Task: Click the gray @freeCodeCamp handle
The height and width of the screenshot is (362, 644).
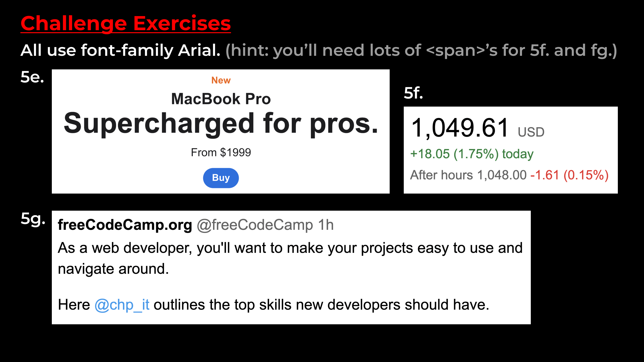Action: (x=255, y=225)
